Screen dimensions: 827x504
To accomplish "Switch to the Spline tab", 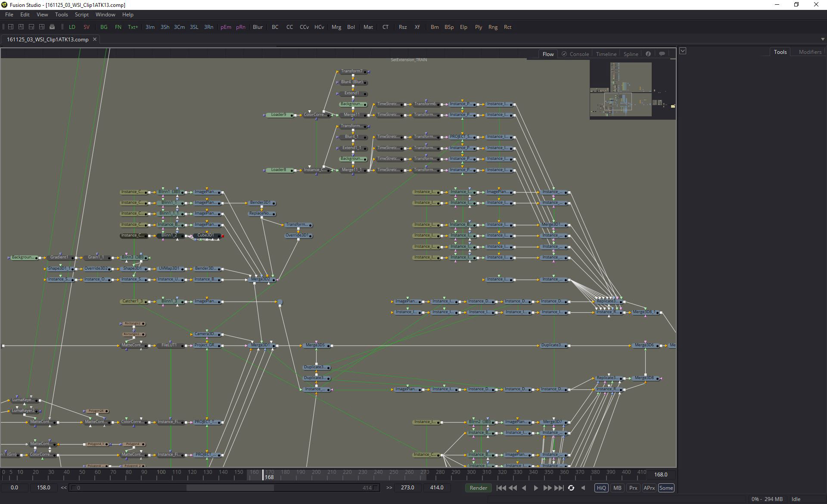I will (631, 54).
